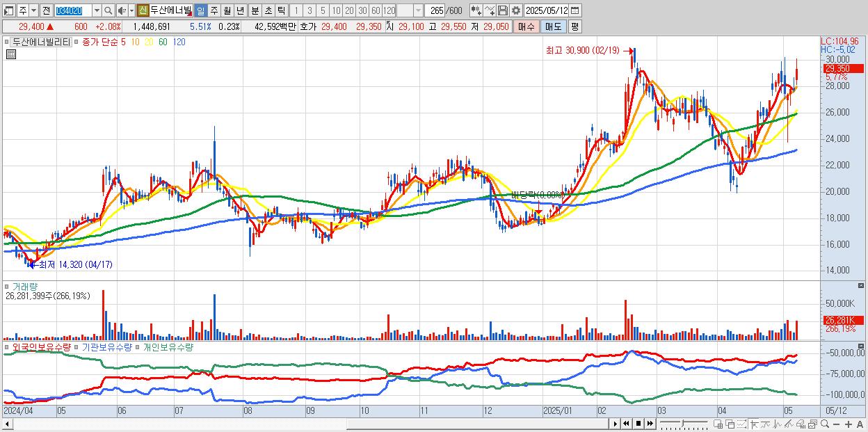Select the 월 monthly period button
The width and height of the screenshot is (868, 432).
[x=227, y=11]
